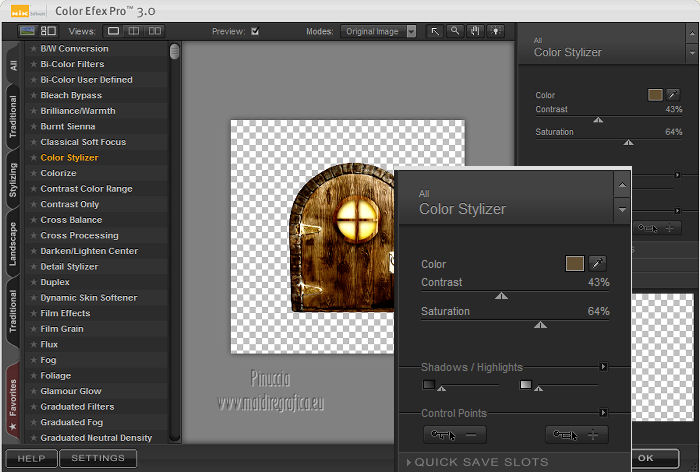Screen dimensions: 700x472
Task: Toggle the Preview checkbox
Action: (255, 31)
